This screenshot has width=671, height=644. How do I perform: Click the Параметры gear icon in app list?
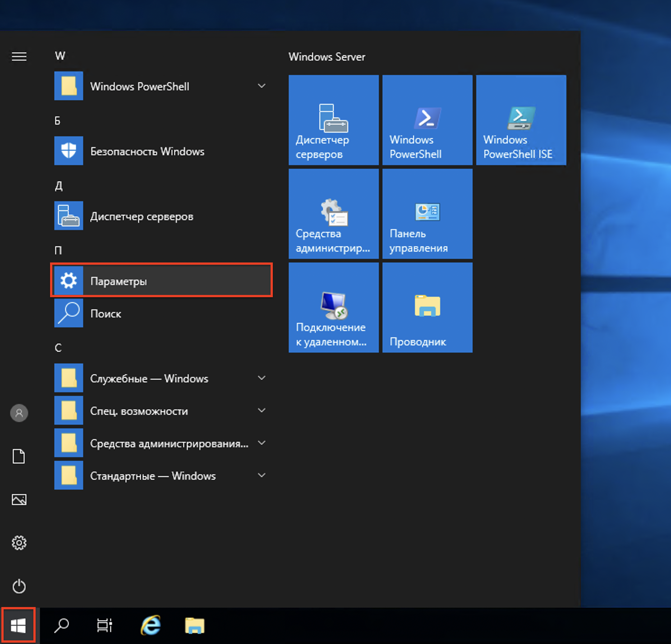(x=69, y=281)
